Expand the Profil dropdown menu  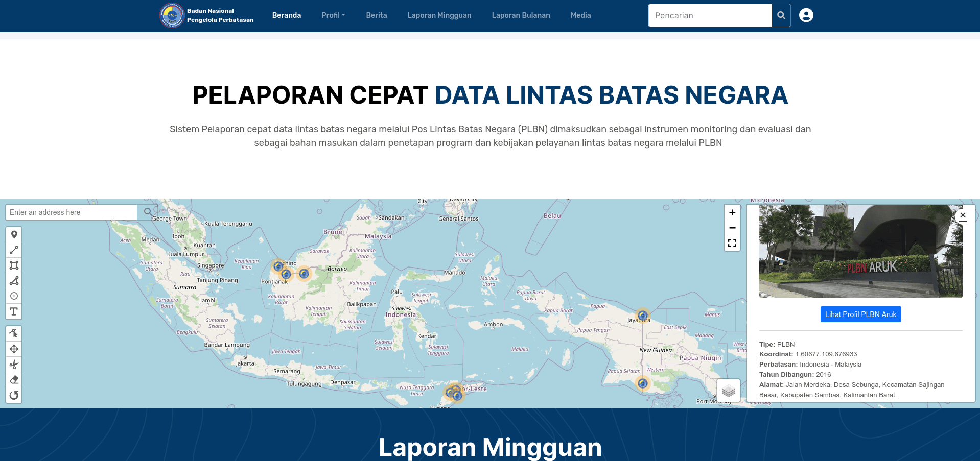(x=333, y=15)
